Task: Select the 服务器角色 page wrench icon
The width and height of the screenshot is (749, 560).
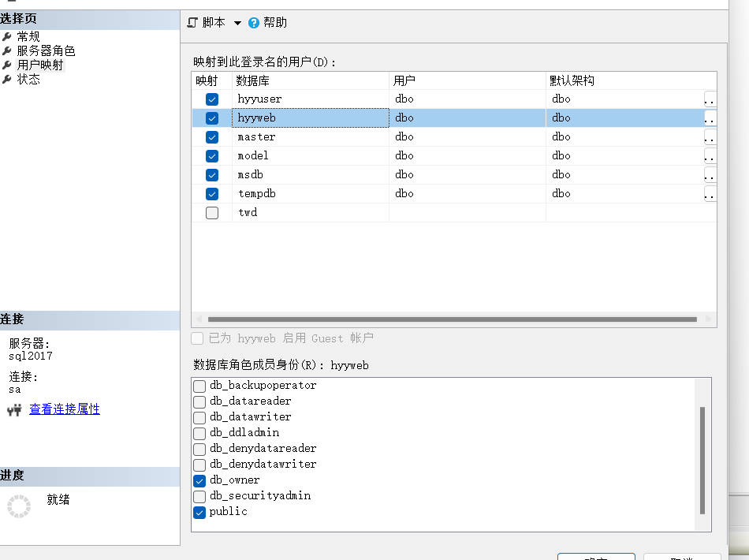Action: point(7,51)
